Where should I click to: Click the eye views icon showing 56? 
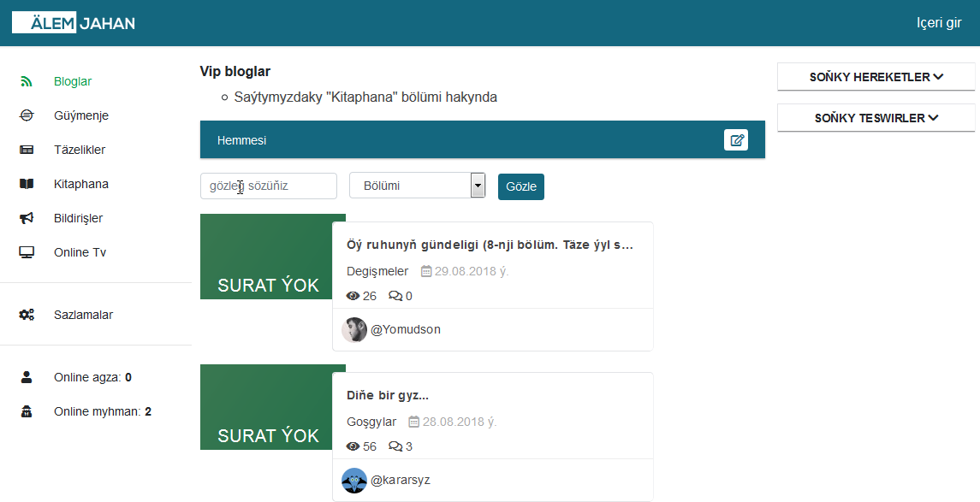[353, 446]
